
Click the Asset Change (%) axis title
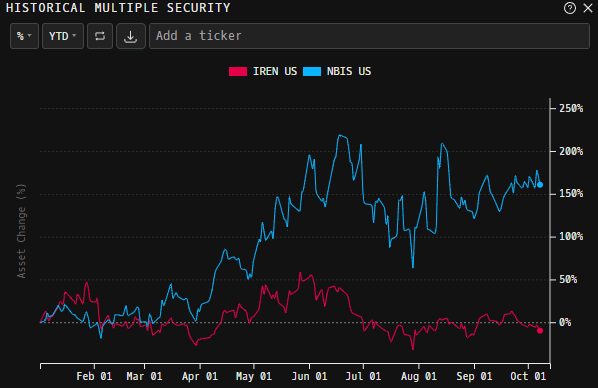click(x=21, y=231)
